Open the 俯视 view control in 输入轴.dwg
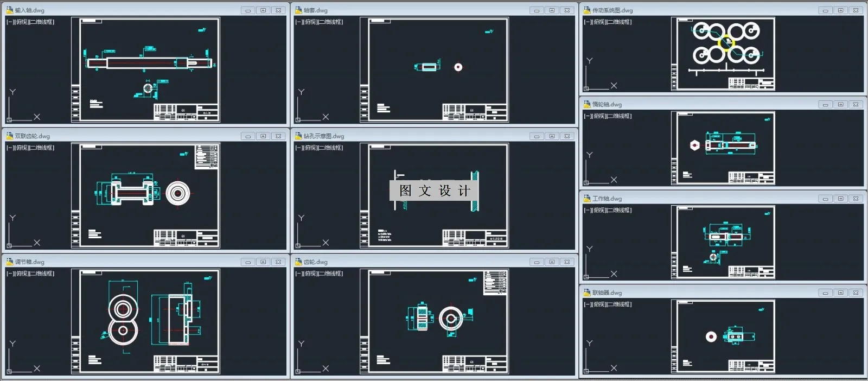Image resolution: width=868 pixels, height=381 pixels. pos(21,22)
